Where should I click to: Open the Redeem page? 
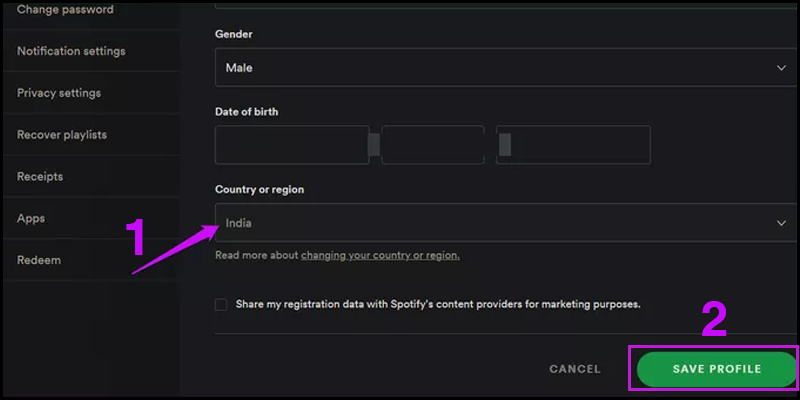click(39, 260)
